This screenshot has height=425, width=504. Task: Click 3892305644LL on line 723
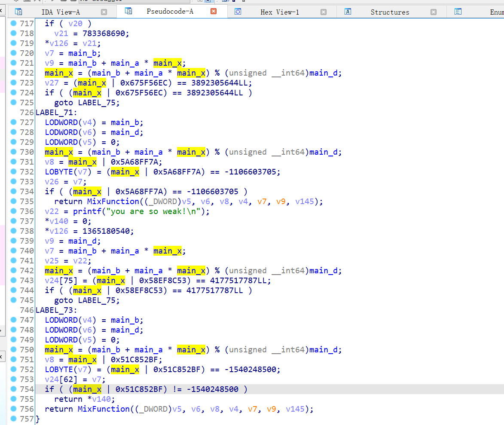click(x=219, y=83)
